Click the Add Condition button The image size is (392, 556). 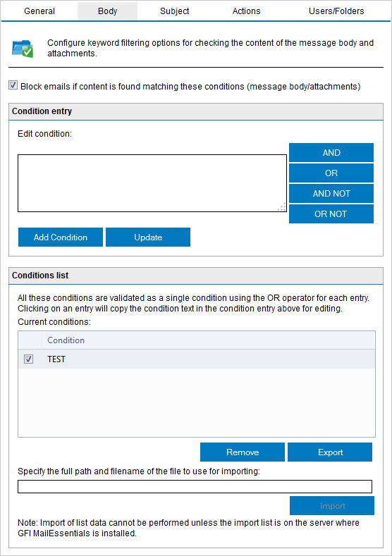coord(61,237)
